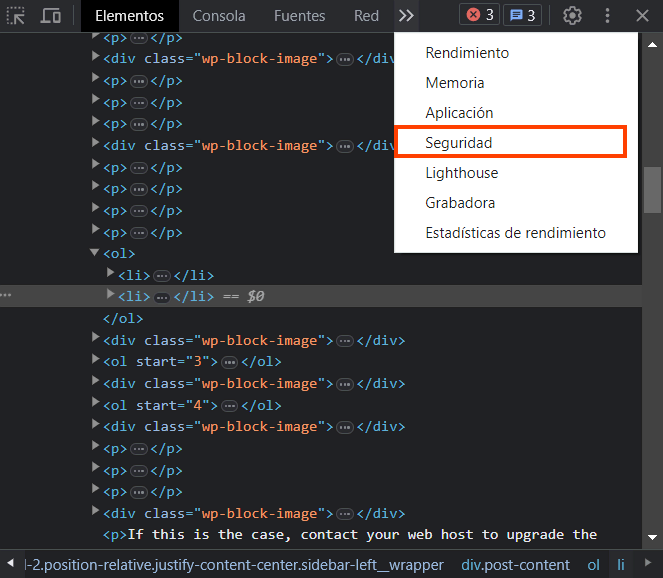Open the three-dot customize menu
The height and width of the screenshot is (578, 663).
pos(607,16)
